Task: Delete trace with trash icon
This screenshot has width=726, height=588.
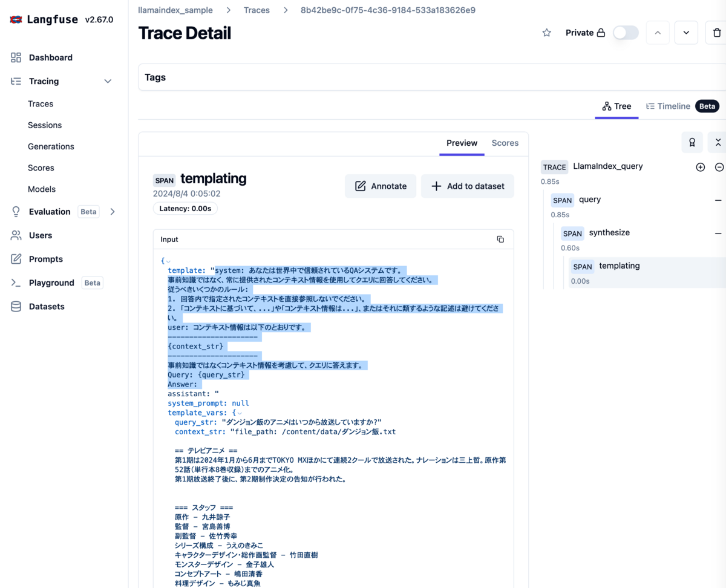Action: (716, 33)
